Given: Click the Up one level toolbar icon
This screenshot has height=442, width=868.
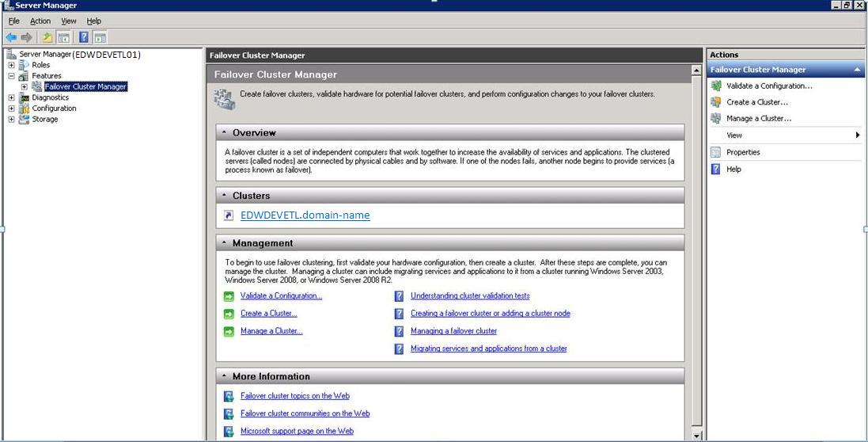Looking at the screenshot, I should [47, 38].
